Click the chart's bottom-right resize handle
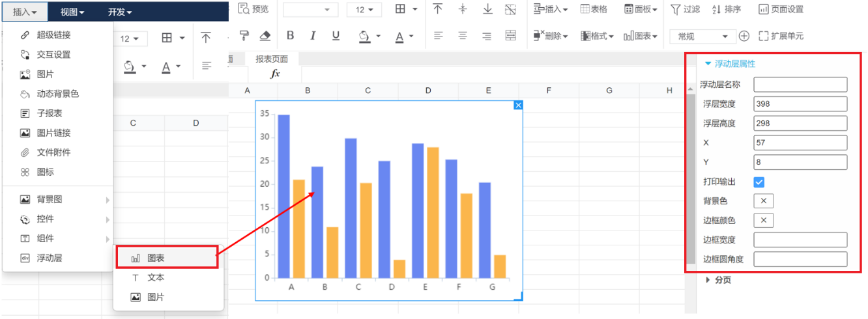 tap(519, 297)
